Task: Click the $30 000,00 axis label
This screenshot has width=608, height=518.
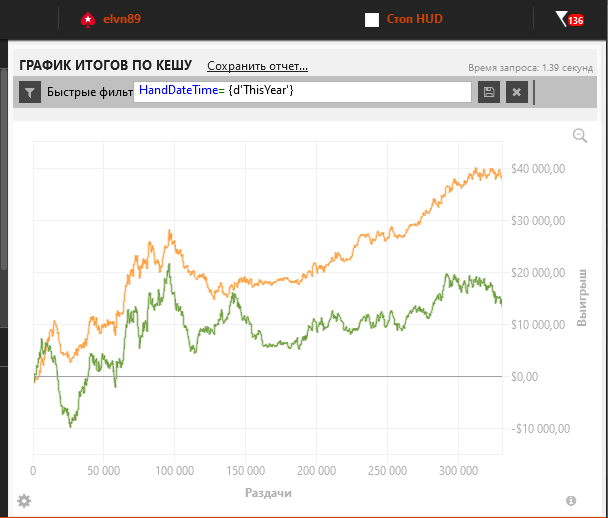Action: [x=538, y=221]
